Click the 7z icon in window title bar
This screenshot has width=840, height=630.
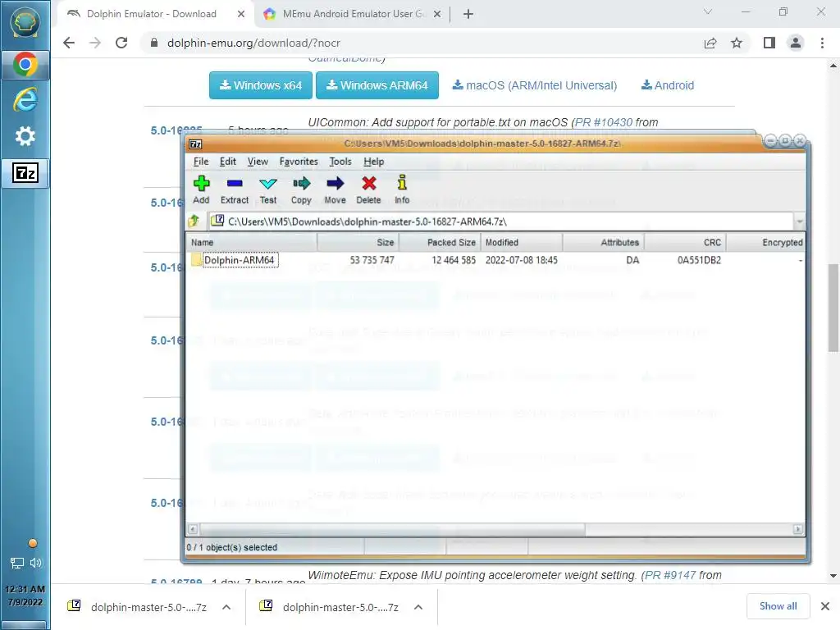pos(195,144)
